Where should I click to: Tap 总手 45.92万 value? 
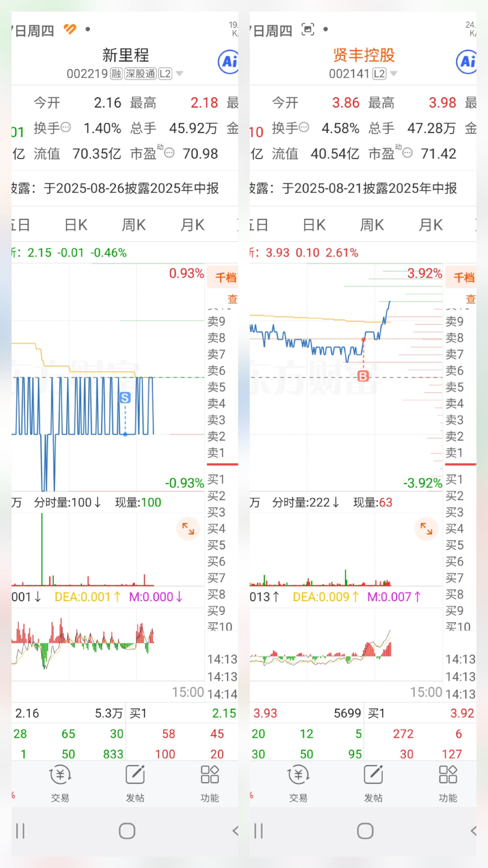point(193,128)
